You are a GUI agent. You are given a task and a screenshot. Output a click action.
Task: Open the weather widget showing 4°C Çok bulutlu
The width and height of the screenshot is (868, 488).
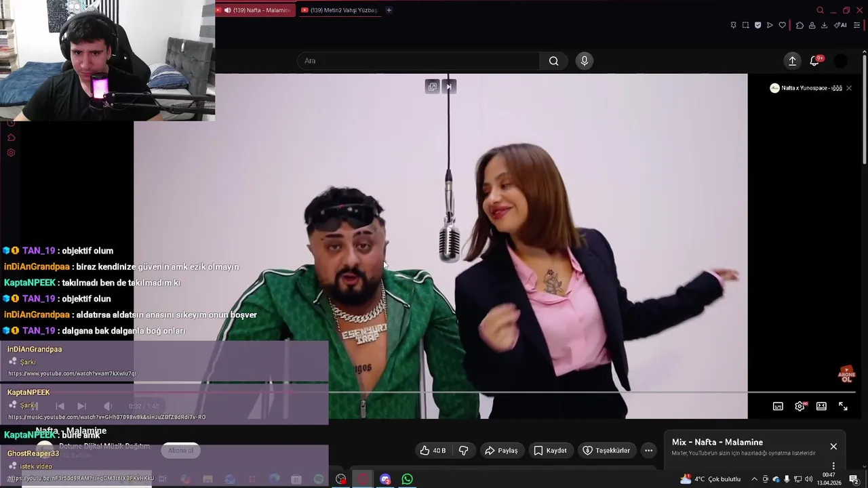(x=711, y=479)
